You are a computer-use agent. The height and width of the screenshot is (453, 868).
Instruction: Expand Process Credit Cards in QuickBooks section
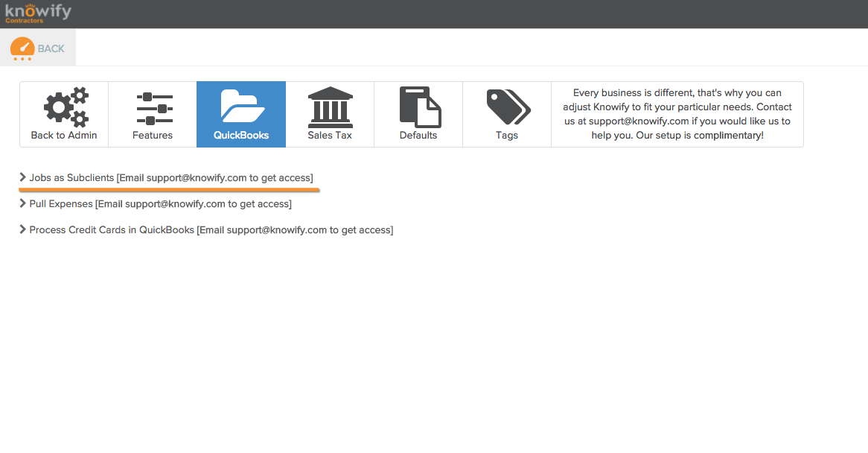pyautogui.click(x=206, y=229)
